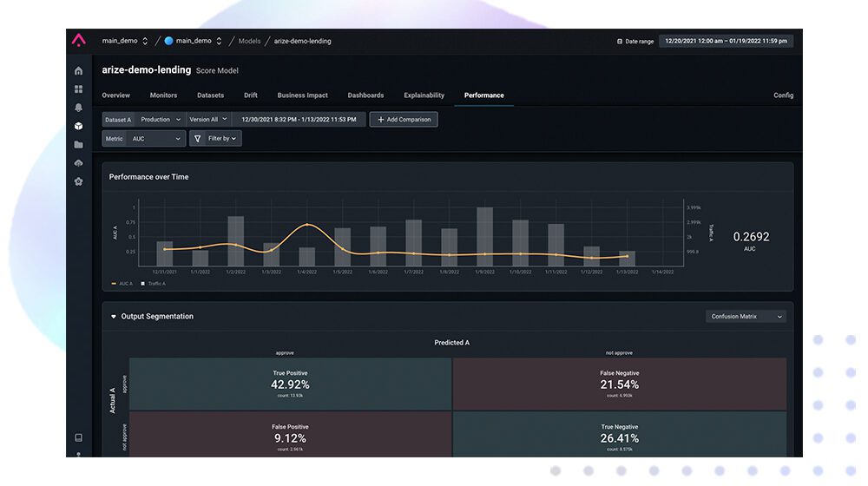Open the grid dashboards icon in sidebar
The width and height of the screenshot is (868, 486).
click(x=79, y=89)
